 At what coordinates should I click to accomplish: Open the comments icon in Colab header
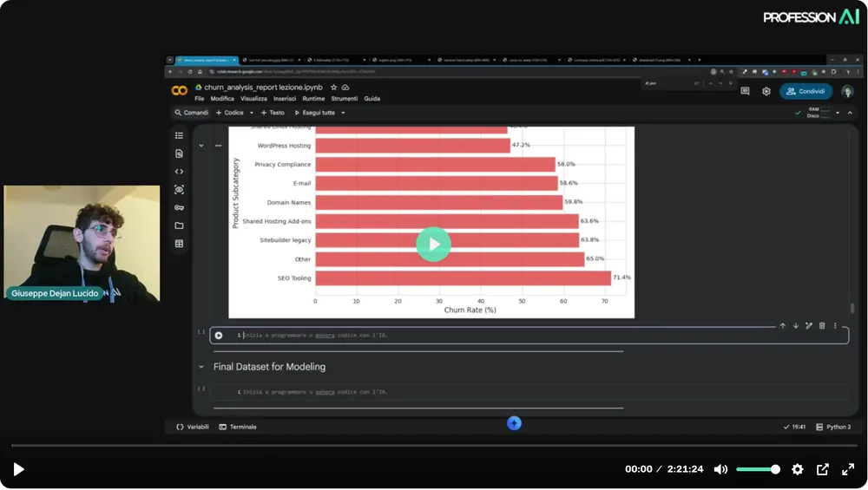tap(745, 91)
